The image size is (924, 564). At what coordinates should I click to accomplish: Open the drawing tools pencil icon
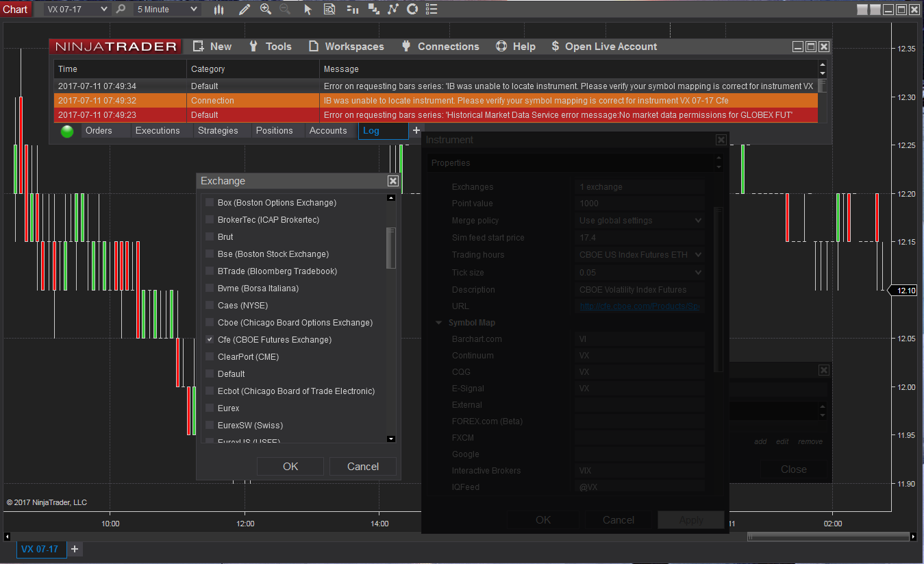coord(245,10)
